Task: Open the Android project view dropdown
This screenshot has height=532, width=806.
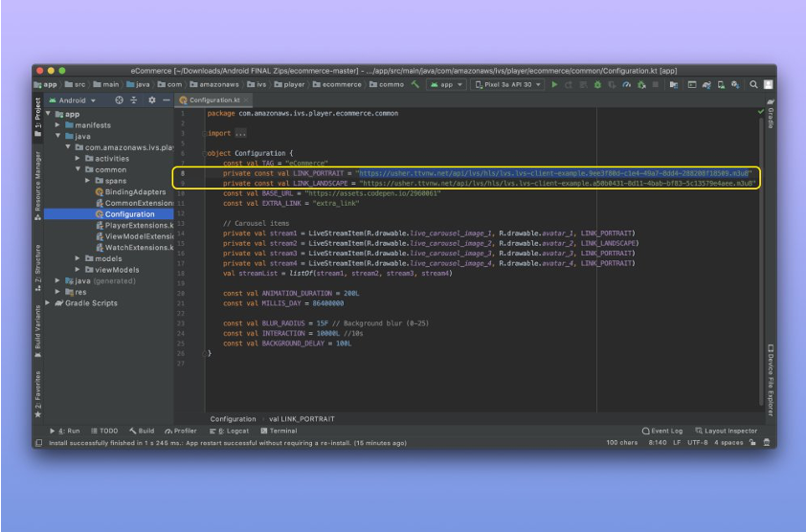Action: coord(73,100)
